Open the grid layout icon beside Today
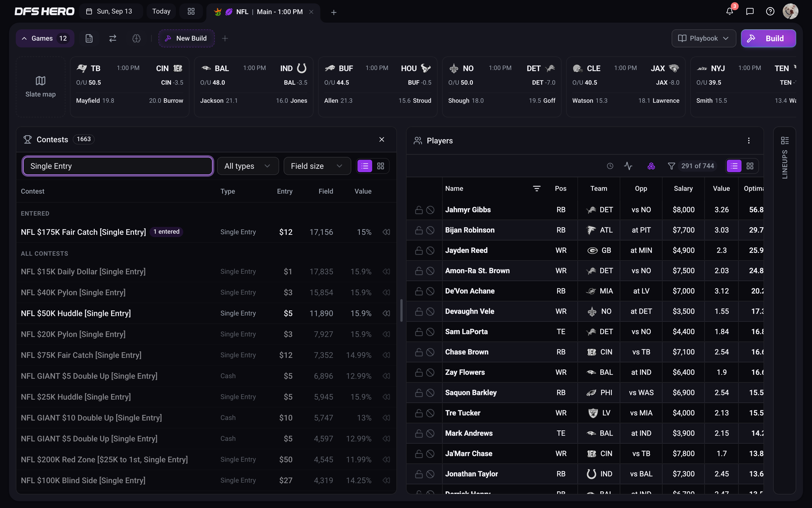This screenshot has width=812, height=508. 191,11
